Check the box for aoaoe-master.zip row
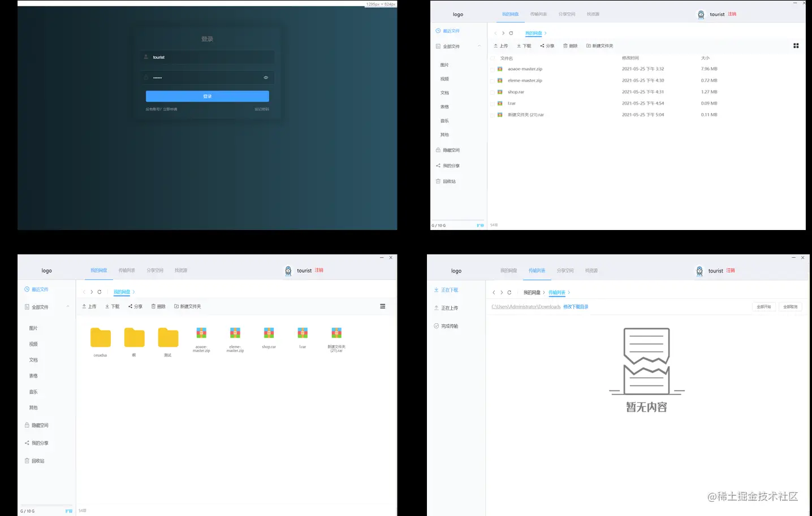 [493, 69]
